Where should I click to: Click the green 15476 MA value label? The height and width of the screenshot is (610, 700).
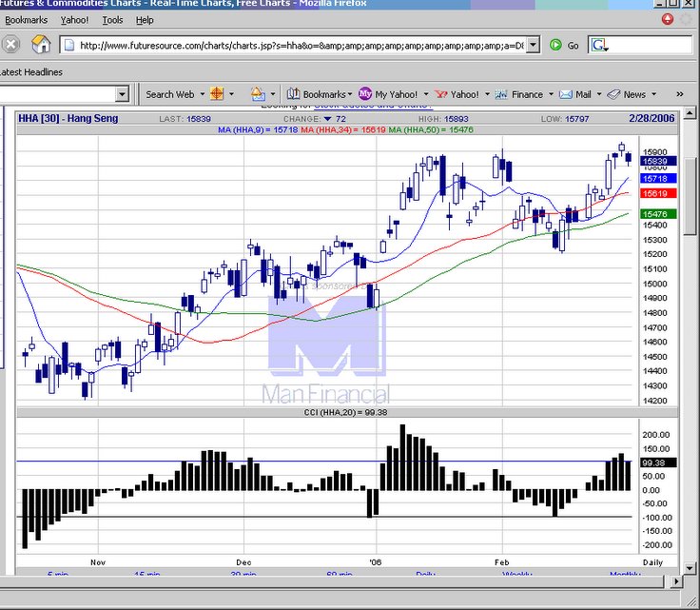tap(658, 214)
